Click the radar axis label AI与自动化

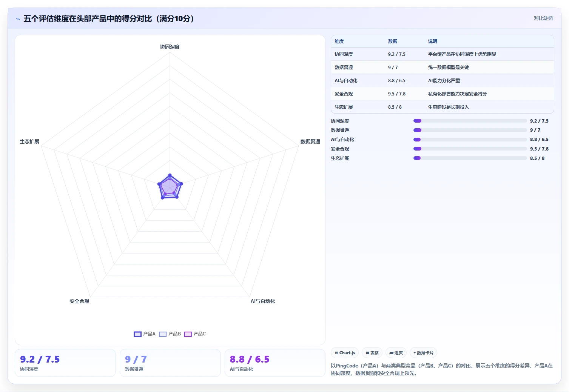(x=263, y=301)
